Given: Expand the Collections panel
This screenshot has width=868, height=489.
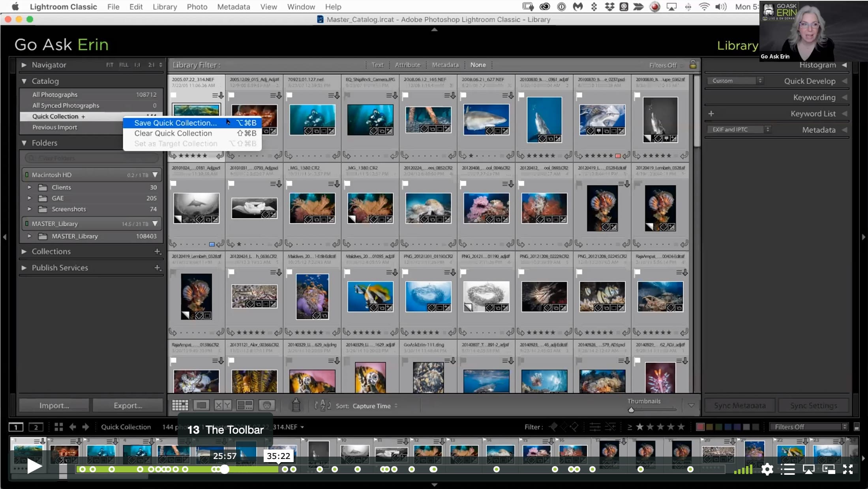Looking at the screenshot, I should click(x=24, y=251).
